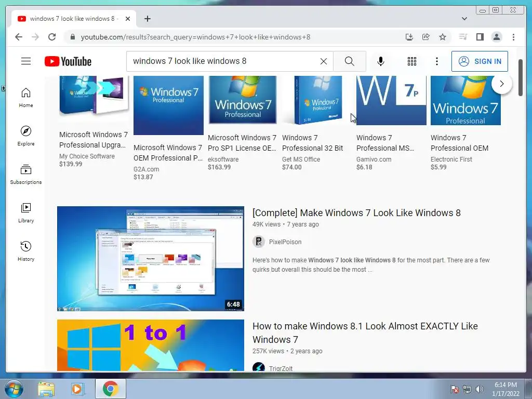Open the YouTube apps grid icon
Viewport: 532px width, 399px height.
coord(411,61)
